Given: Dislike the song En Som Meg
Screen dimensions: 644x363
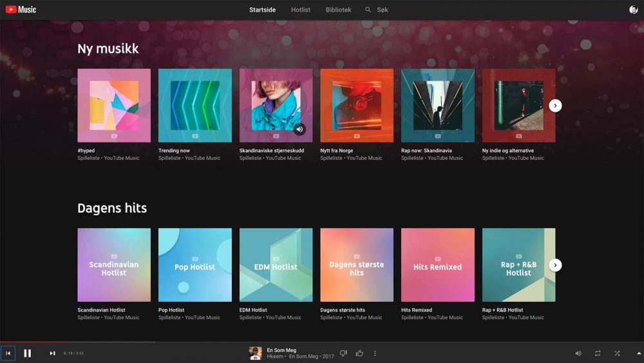Looking at the screenshot, I should pos(343,353).
